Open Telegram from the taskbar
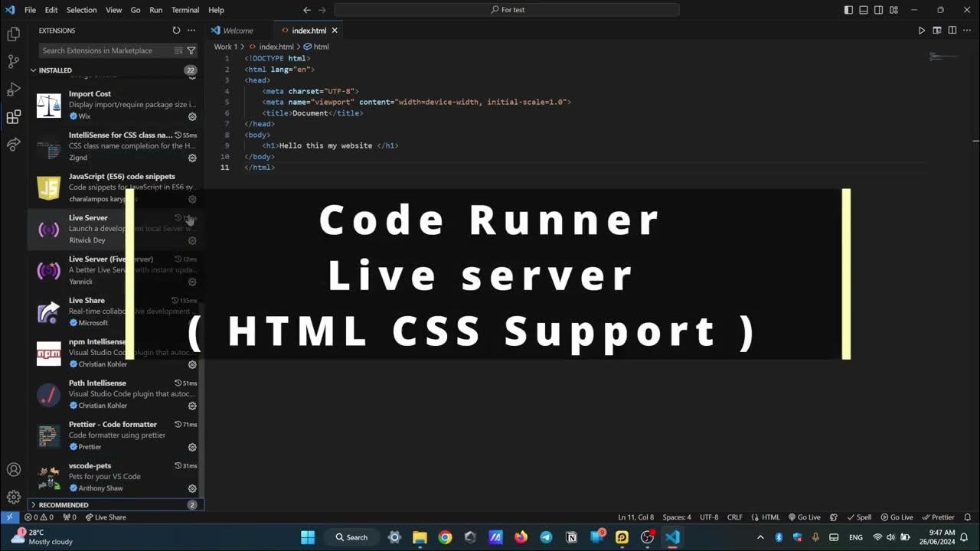This screenshot has height=551, width=980. [546, 537]
